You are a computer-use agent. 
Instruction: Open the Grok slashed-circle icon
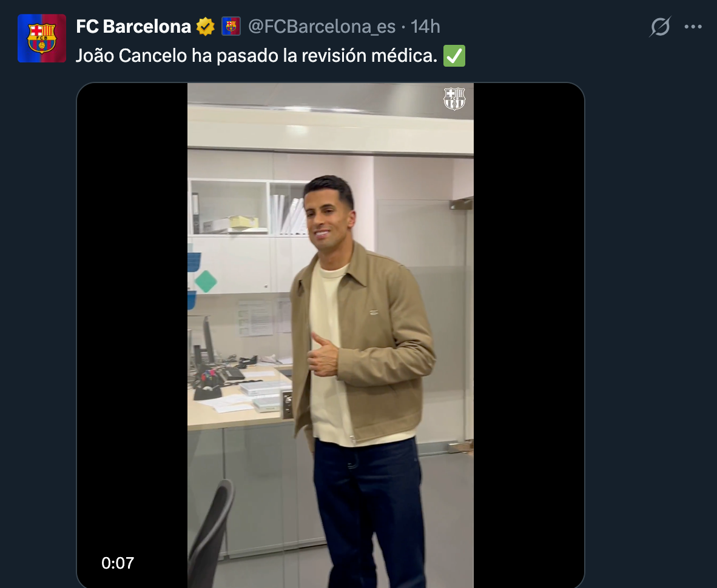[660, 27]
